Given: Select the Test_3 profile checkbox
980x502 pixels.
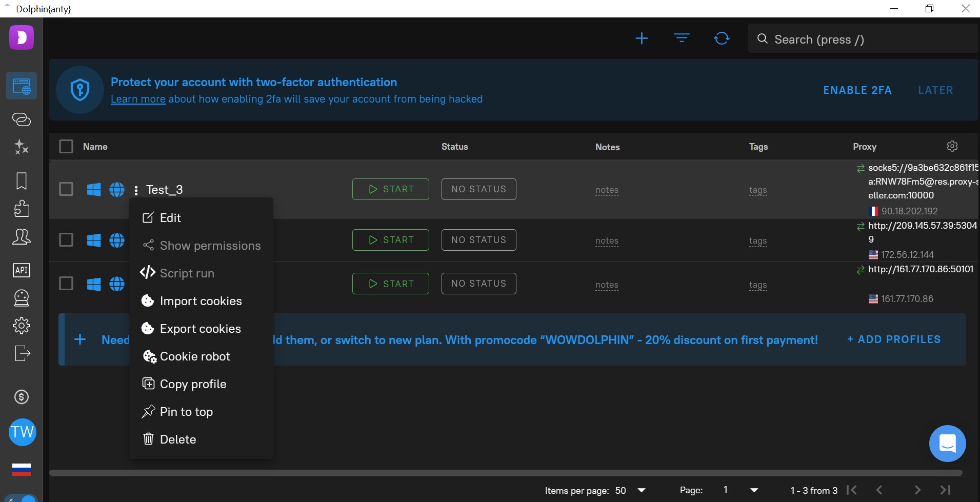Looking at the screenshot, I should point(66,189).
